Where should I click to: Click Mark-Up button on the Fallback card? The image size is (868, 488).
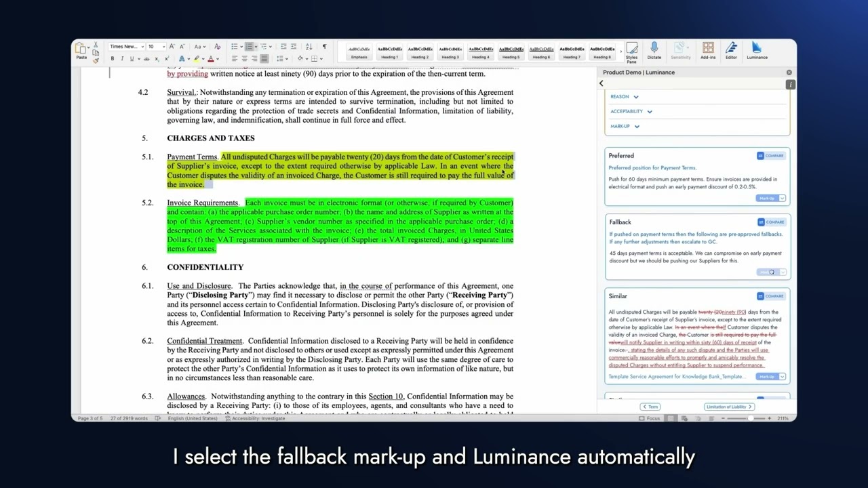(x=767, y=272)
